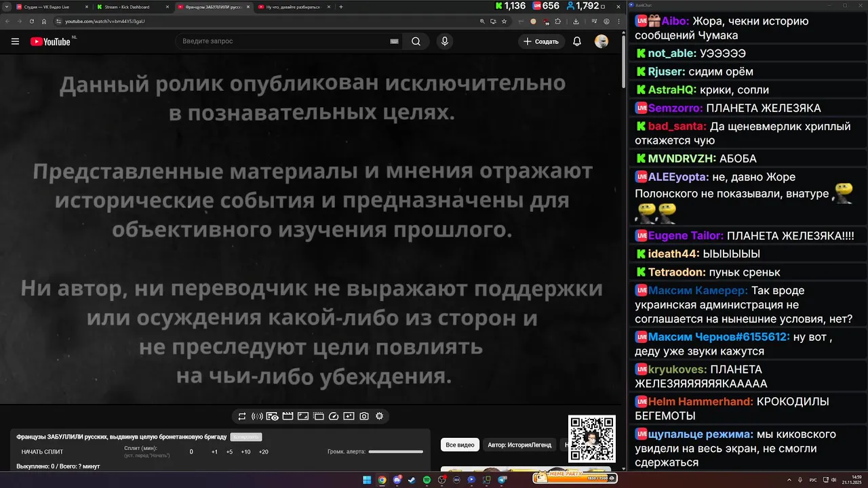The image size is (868, 488).
Task: Click the clapperboard film icon in the player toolbar
Action: coord(288,416)
